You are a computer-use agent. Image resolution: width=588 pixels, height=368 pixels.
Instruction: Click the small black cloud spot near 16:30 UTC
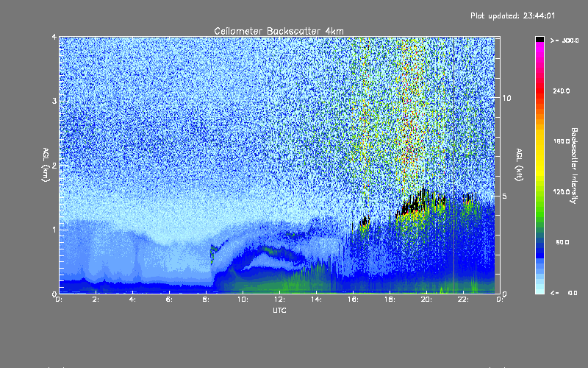(364, 222)
